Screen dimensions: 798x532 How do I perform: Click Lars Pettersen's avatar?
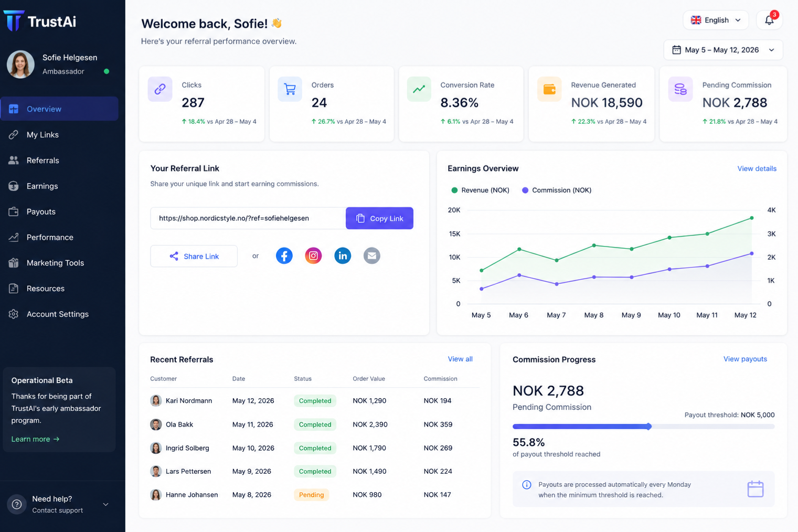click(x=156, y=471)
